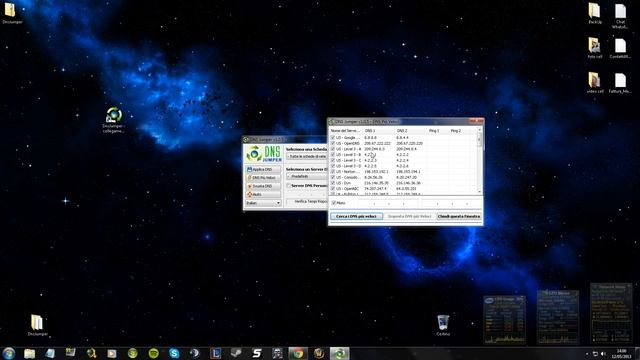This screenshot has height=360, width=640.
Task: Open the foto cell desktop folder
Action: (595, 48)
